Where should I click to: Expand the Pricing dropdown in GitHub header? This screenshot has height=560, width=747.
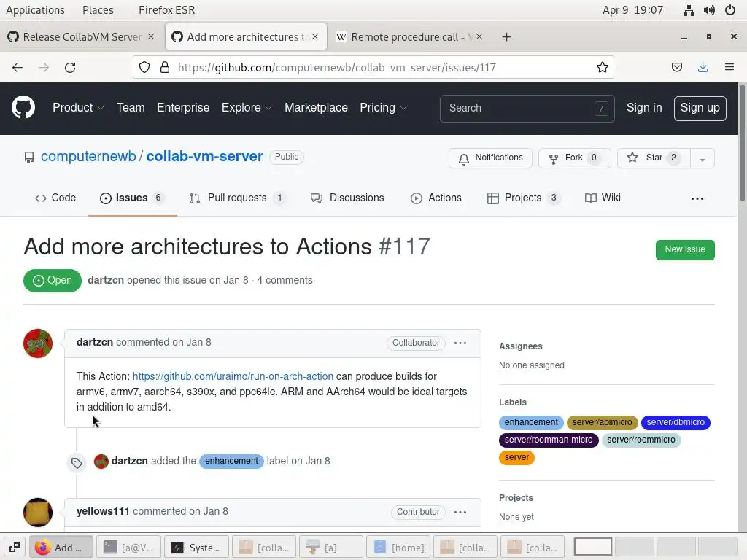383,108
